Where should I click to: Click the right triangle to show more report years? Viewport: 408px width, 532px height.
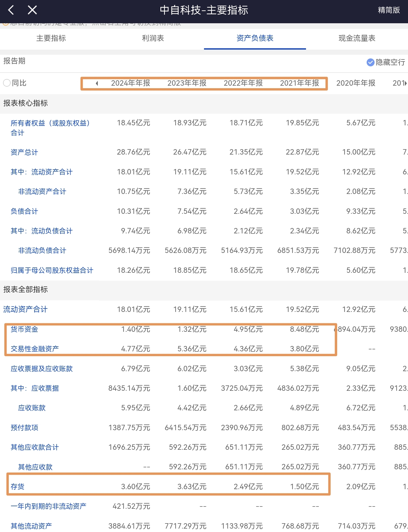(406, 83)
